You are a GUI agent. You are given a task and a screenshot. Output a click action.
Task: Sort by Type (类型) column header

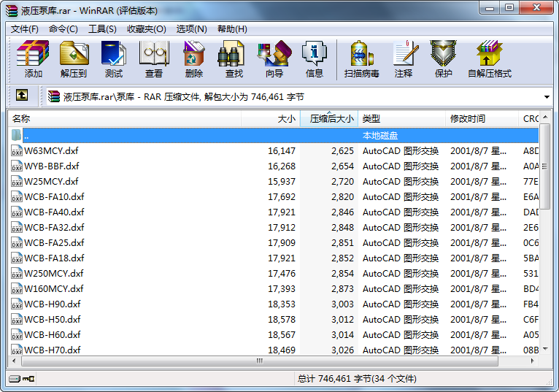point(402,119)
